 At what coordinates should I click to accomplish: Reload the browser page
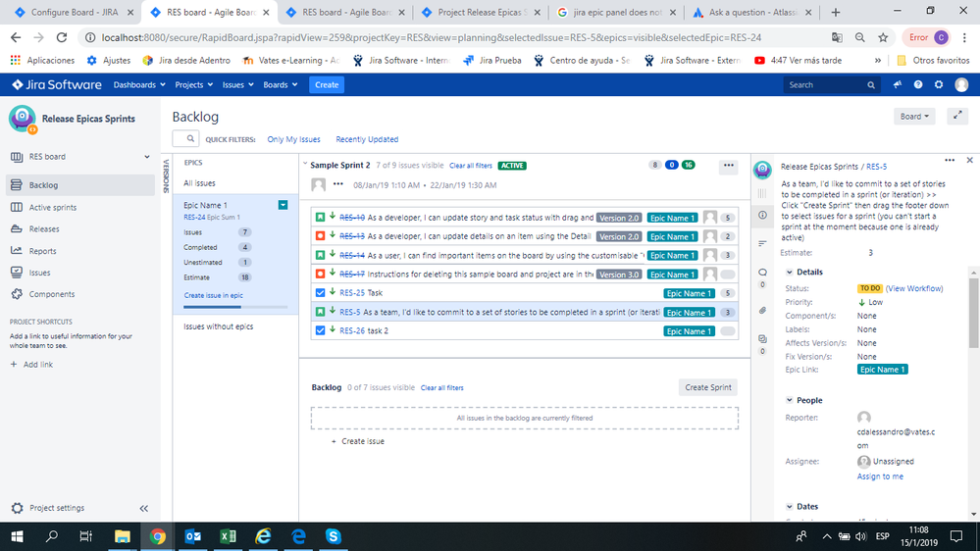61,37
